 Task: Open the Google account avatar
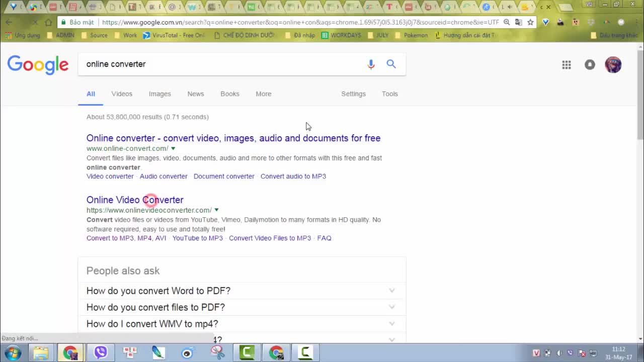(x=613, y=65)
